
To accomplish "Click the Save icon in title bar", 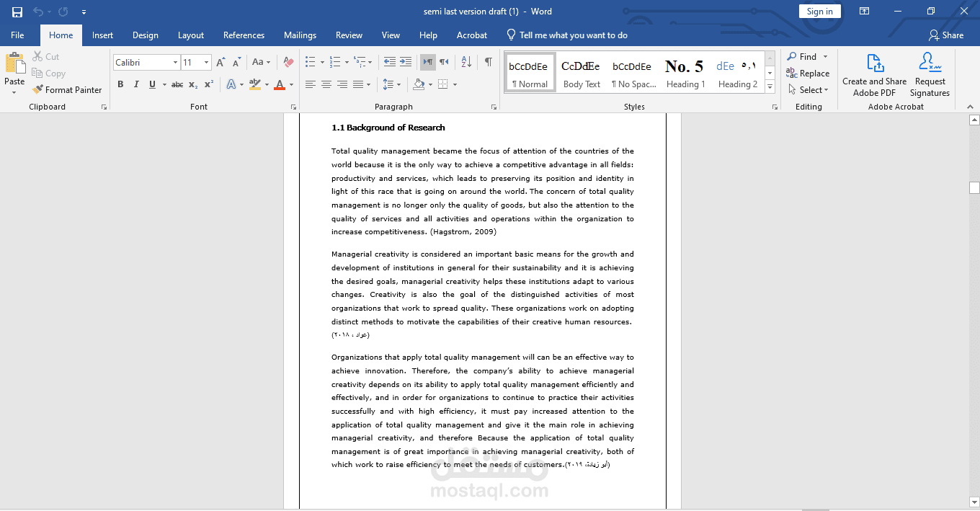I will pyautogui.click(x=17, y=12).
